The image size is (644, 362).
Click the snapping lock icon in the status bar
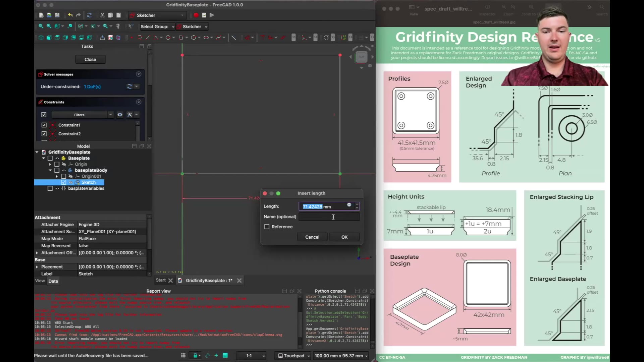pyautogui.click(x=195, y=355)
